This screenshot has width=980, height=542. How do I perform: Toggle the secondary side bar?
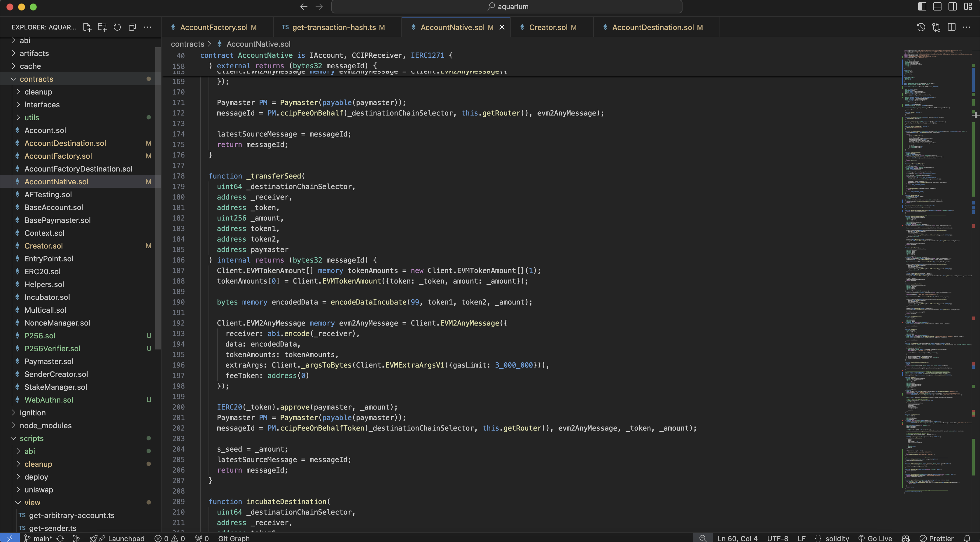(952, 6)
